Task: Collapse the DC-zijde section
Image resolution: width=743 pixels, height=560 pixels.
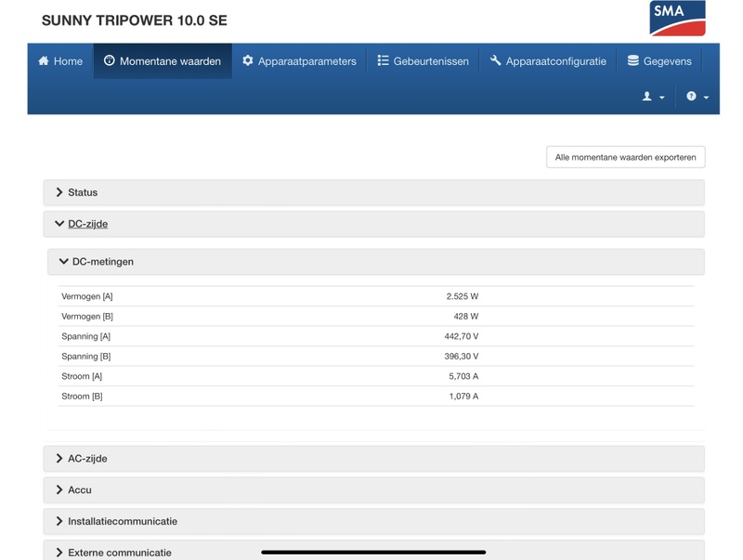Action: pyautogui.click(x=374, y=224)
